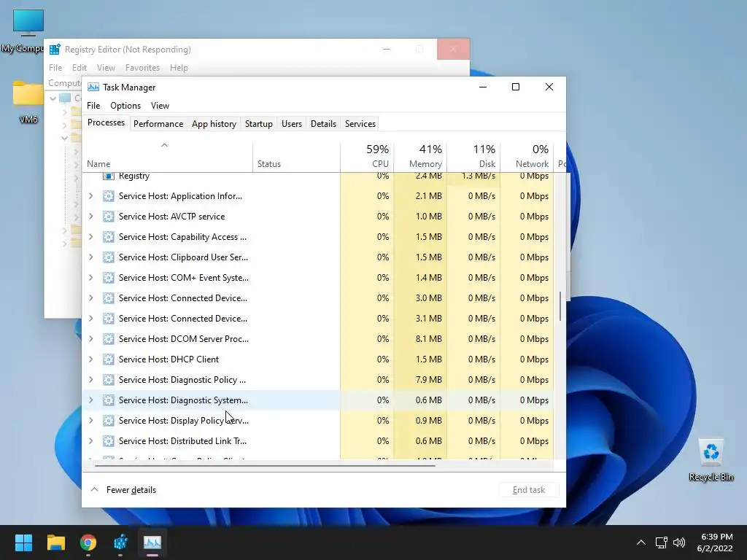Sort processes by Network usage column
The width and height of the screenshot is (747, 560).
coord(527,157)
